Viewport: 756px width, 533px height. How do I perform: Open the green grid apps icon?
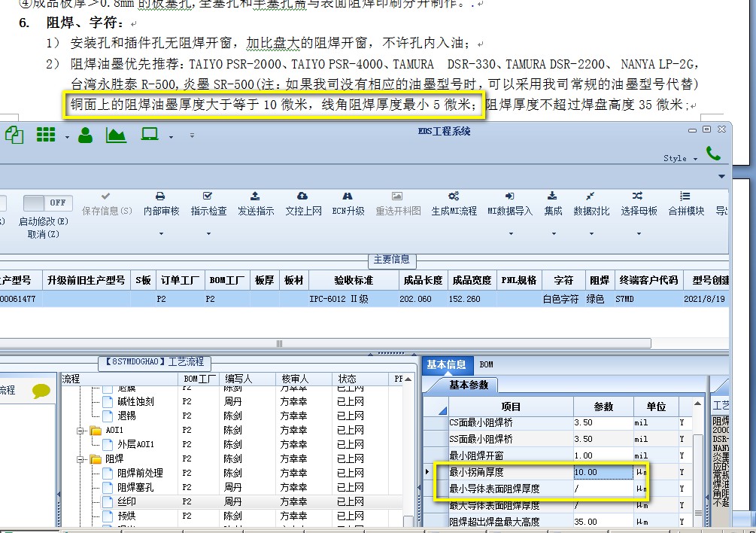tap(46, 135)
